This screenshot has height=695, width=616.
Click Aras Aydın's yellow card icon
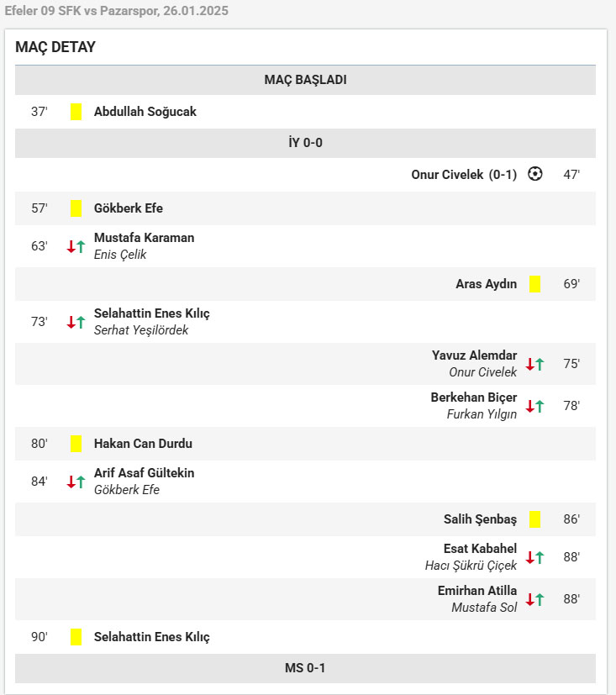point(535,284)
